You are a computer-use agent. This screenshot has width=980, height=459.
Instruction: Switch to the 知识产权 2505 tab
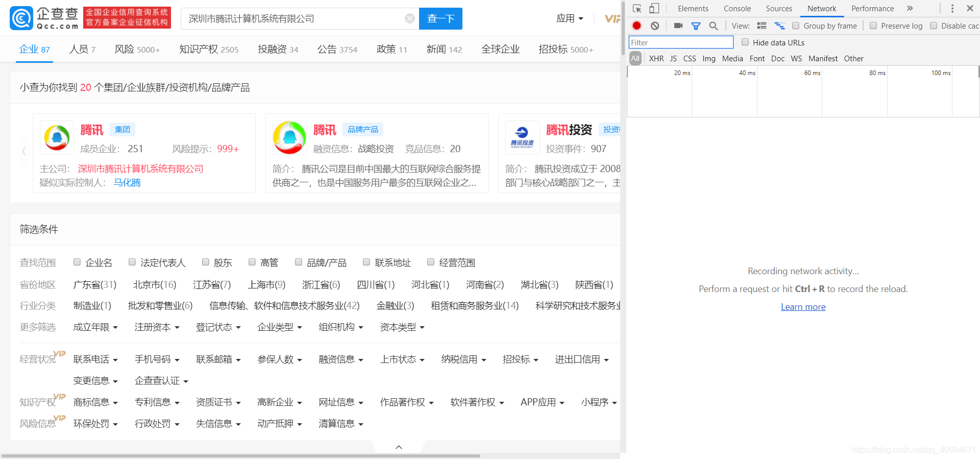pos(209,50)
